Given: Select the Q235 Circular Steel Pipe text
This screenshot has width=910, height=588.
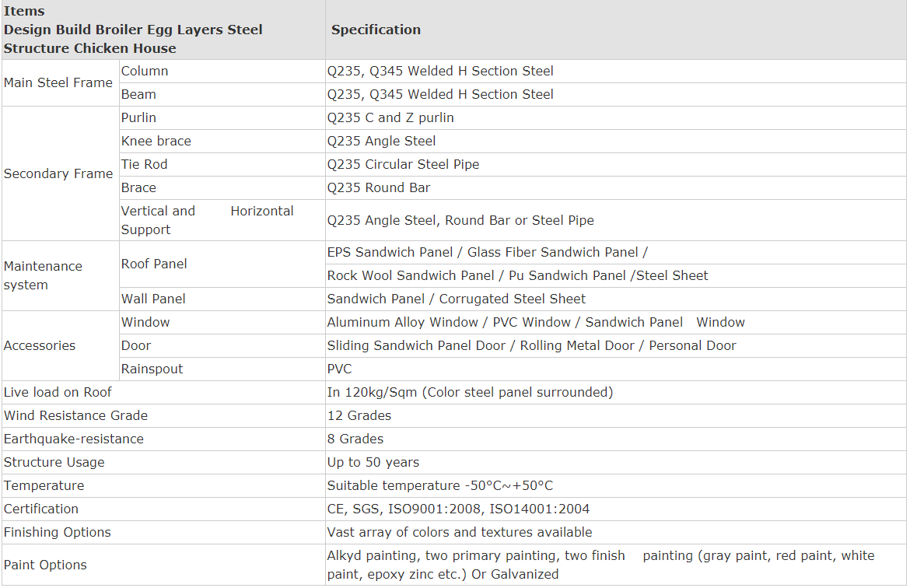Looking at the screenshot, I should (x=403, y=164).
